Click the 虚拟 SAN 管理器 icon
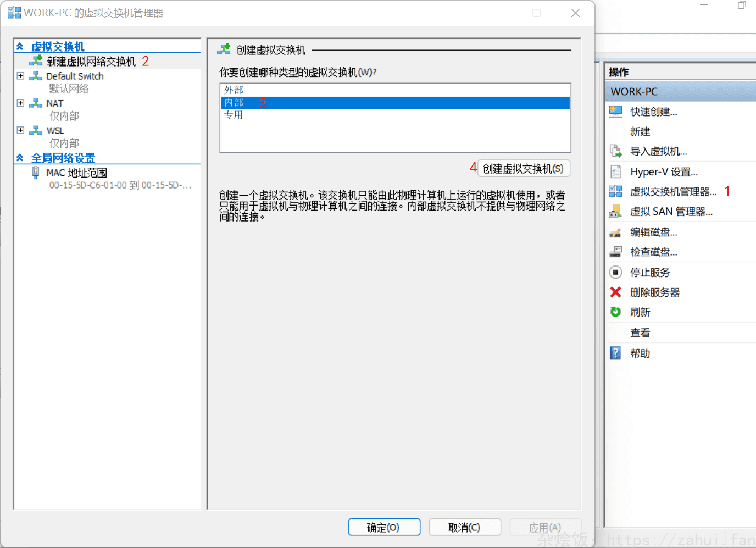The image size is (756, 548). click(x=615, y=212)
